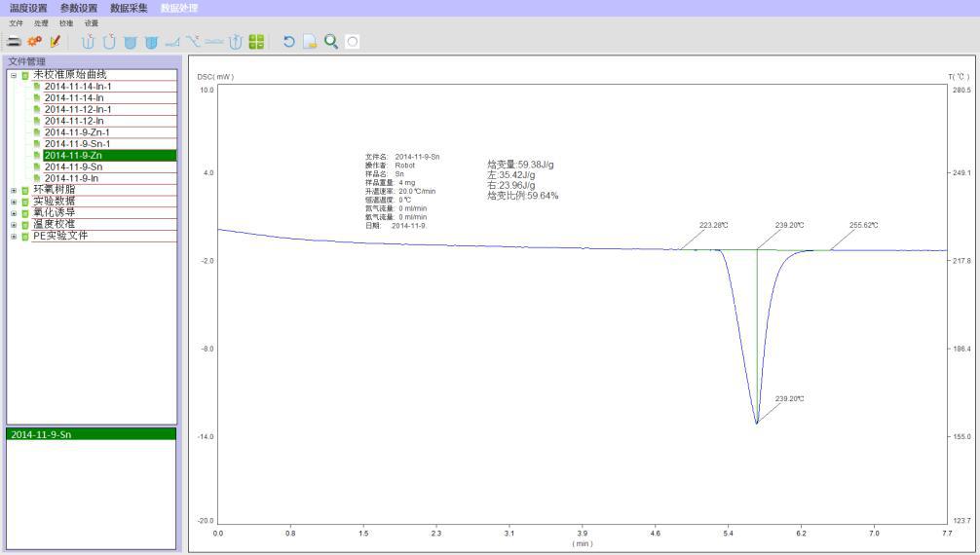The width and height of the screenshot is (980, 555).
Task: Click second filled blue peak-area icon
Action: [151, 42]
